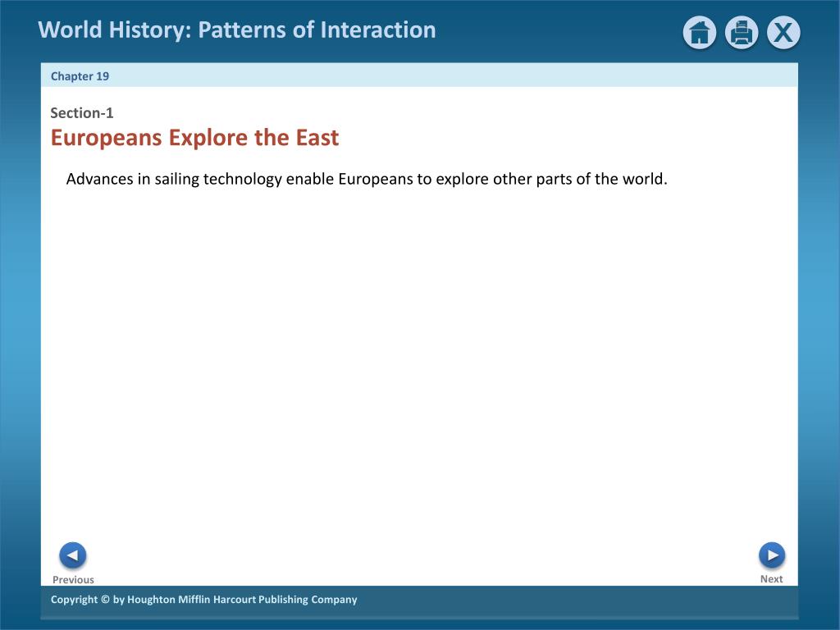Select the "Next" text label
The image size is (840, 630).
pos(771,579)
